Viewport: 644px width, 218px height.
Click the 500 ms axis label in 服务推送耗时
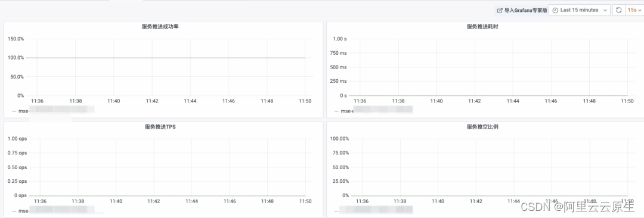click(x=339, y=67)
